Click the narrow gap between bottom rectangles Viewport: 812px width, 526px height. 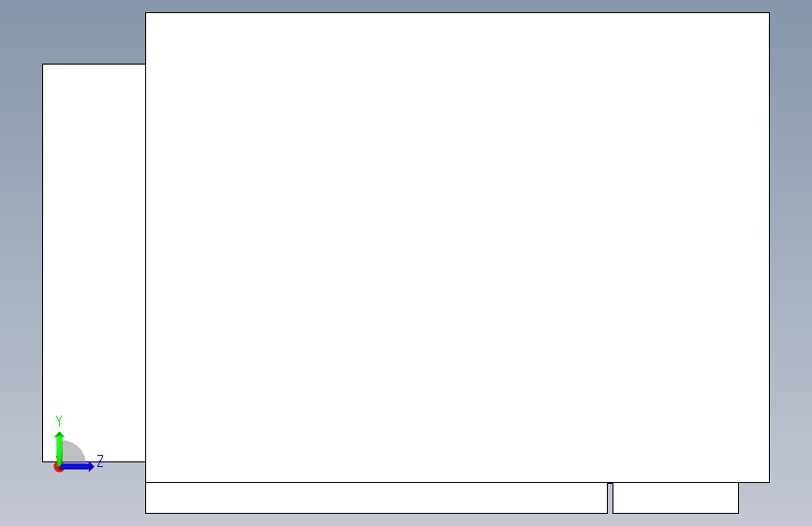(610, 499)
